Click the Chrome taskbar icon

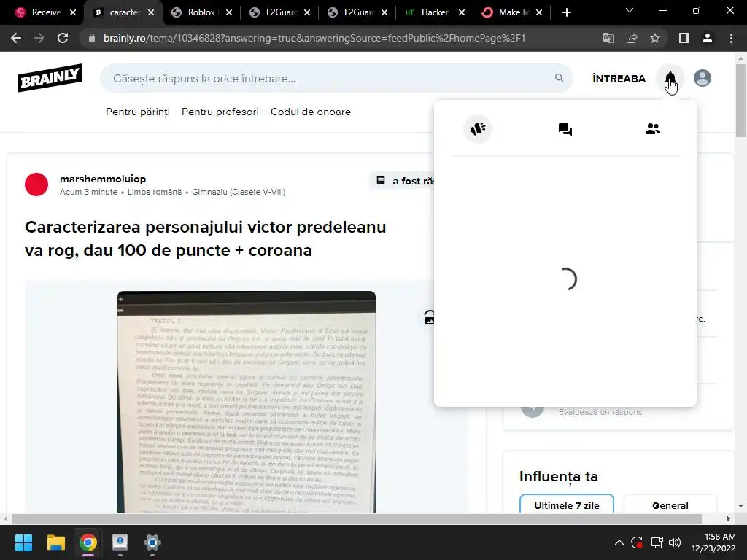[x=88, y=542]
